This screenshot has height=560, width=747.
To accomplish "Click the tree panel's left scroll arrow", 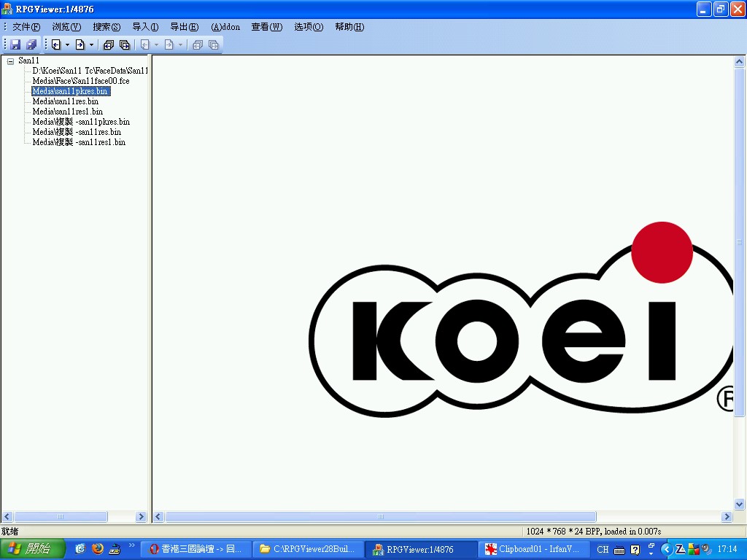I will coord(7,517).
